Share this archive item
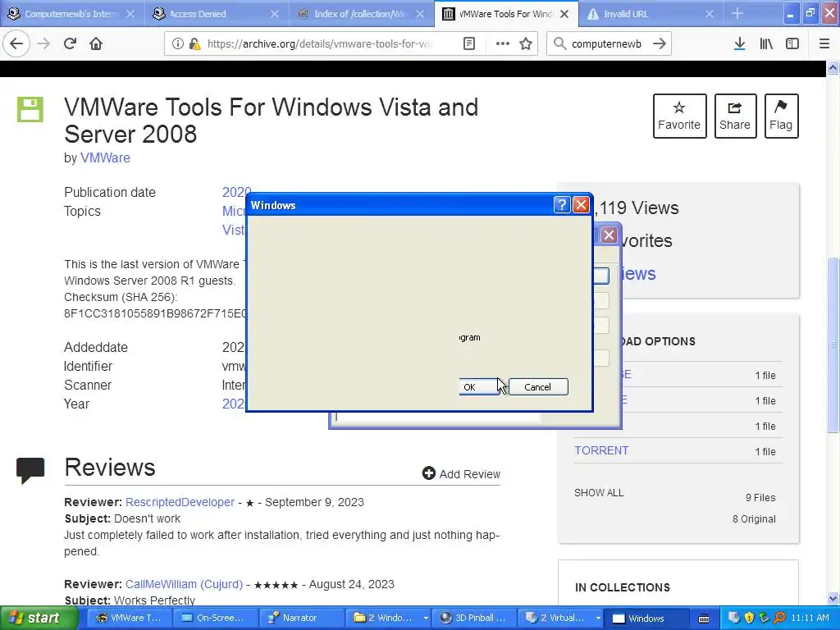Viewport: 840px width, 630px height. pos(735,116)
